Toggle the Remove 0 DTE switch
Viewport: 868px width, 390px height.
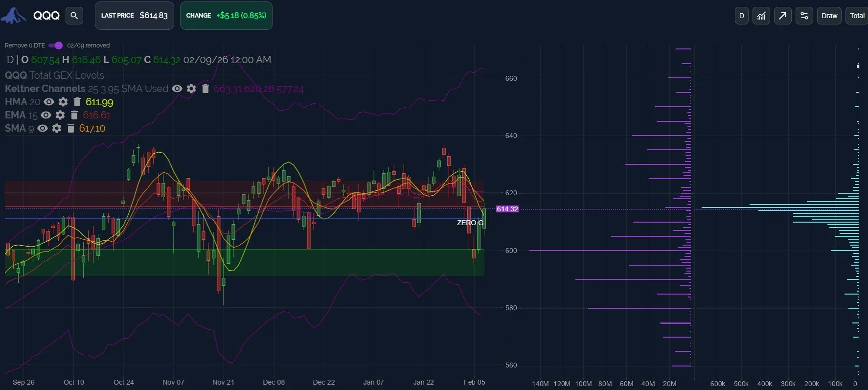click(x=55, y=46)
